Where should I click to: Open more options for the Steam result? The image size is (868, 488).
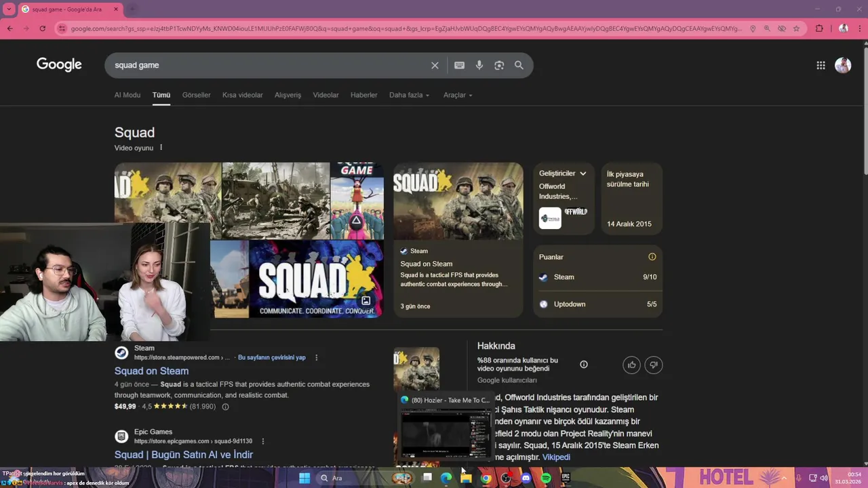(316, 358)
